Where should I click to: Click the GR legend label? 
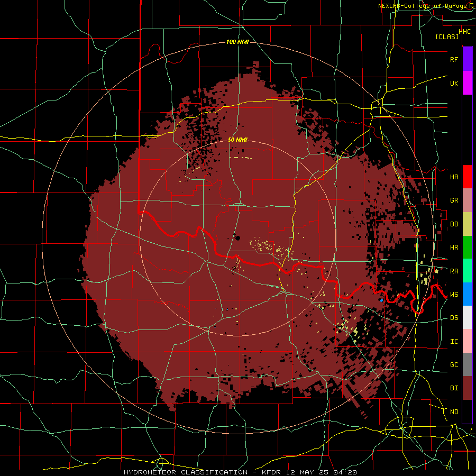[x=454, y=200]
